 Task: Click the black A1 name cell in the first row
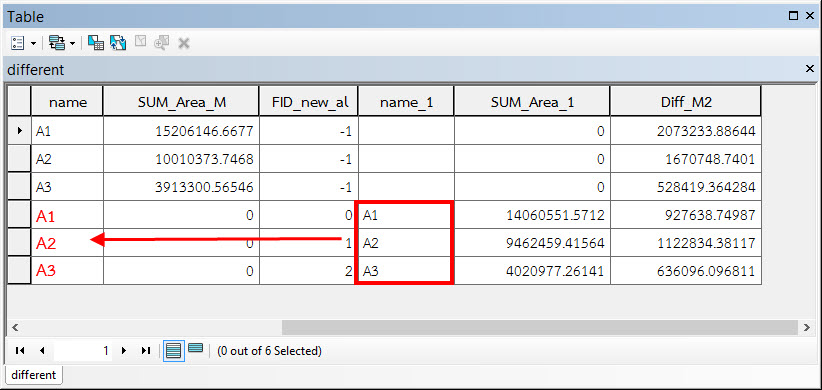tap(67, 131)
